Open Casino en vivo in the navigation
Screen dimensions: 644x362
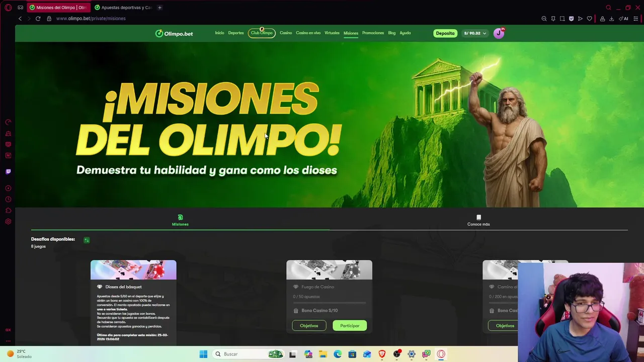point(308,33)
